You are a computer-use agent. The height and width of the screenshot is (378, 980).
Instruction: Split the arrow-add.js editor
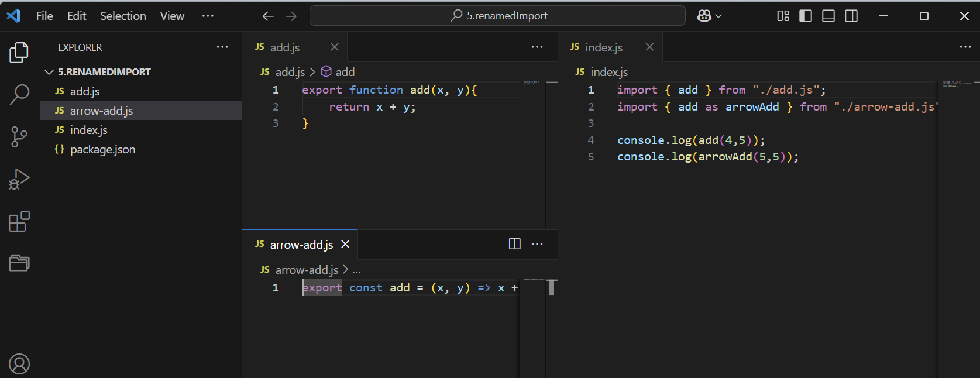[x=515, y=244]
